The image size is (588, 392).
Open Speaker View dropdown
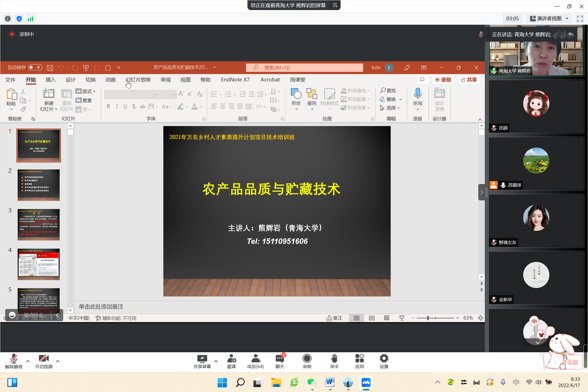click(549, 19)
